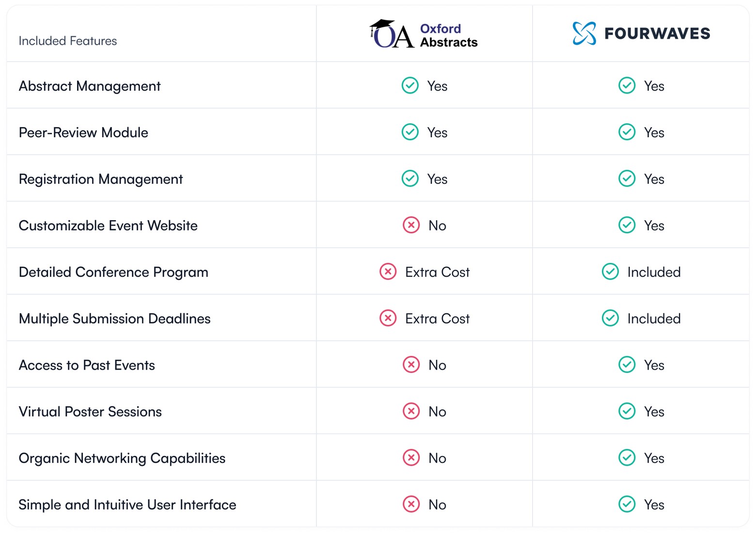
Task: Click Oxford's check icon for Registration Management
Action: pos(410,179)
